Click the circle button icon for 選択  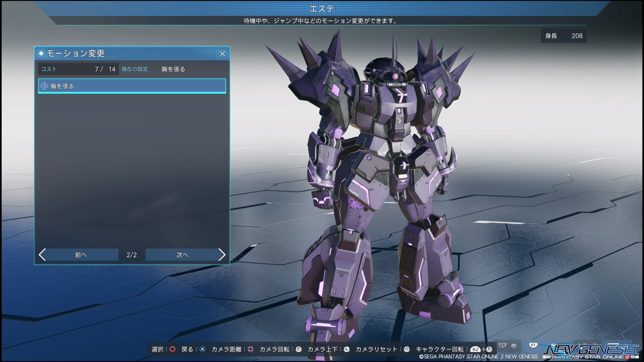tap(172, 349)
